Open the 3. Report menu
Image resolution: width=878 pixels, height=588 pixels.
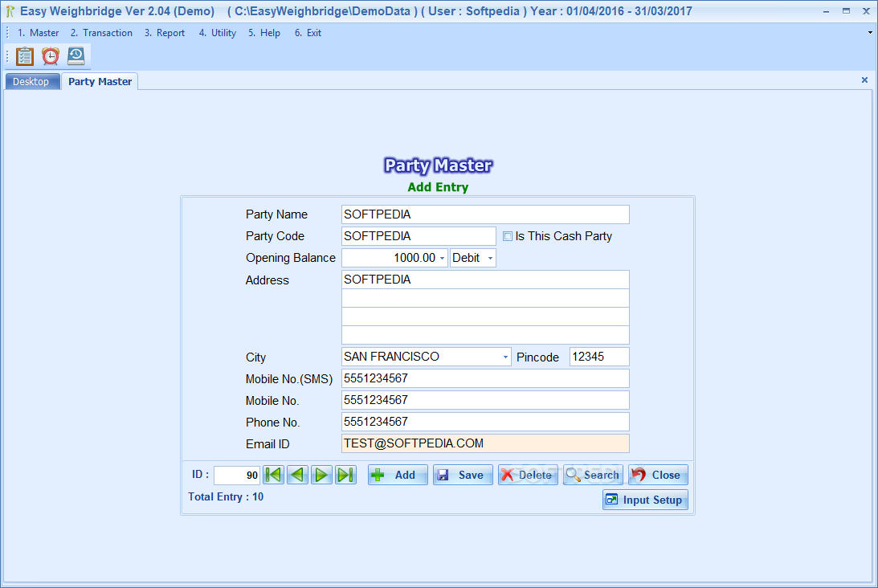click(x=165, y=33)
